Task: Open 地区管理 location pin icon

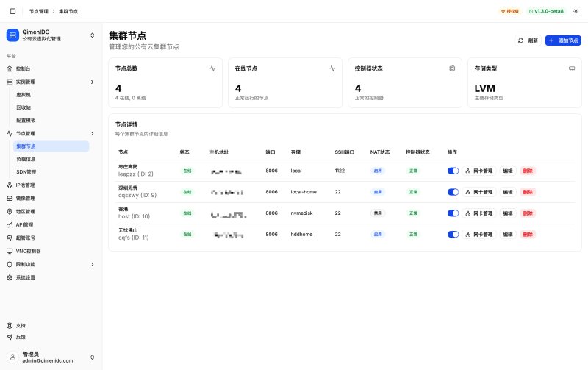Action: click(x=10, y=211)
